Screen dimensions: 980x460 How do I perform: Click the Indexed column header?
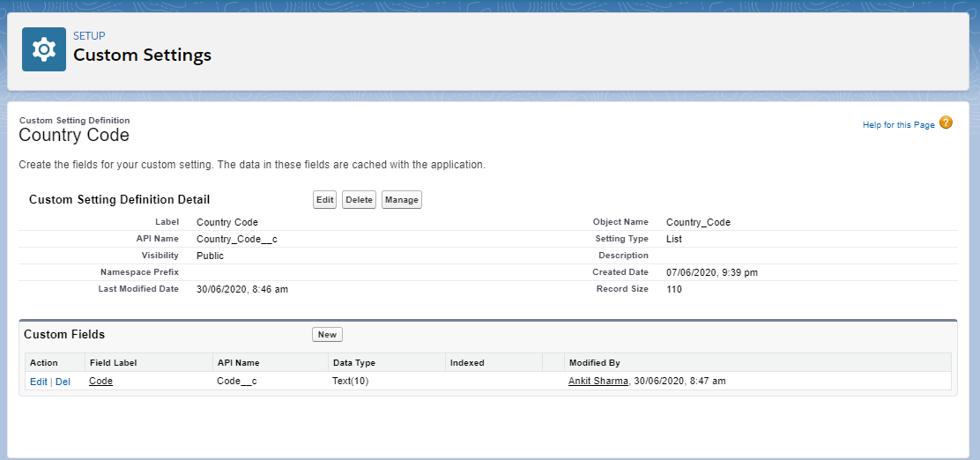(x=467, y=362)
